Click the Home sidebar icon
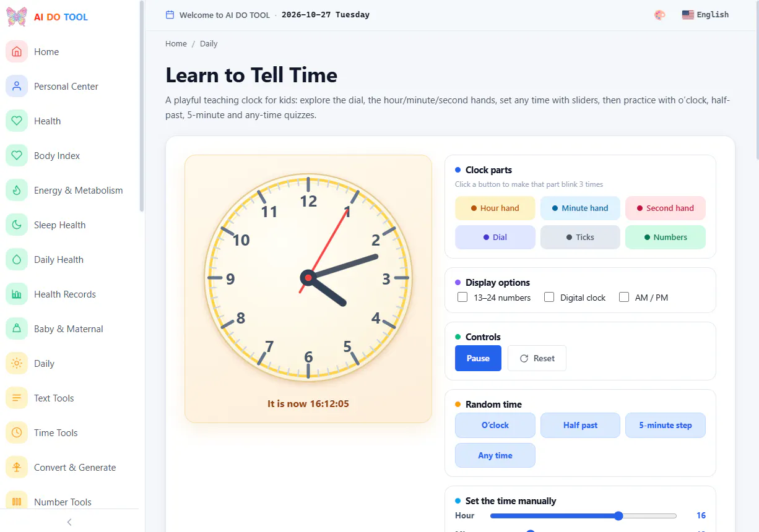The width and height of the screenshot is (759, 532). (17, 52)
